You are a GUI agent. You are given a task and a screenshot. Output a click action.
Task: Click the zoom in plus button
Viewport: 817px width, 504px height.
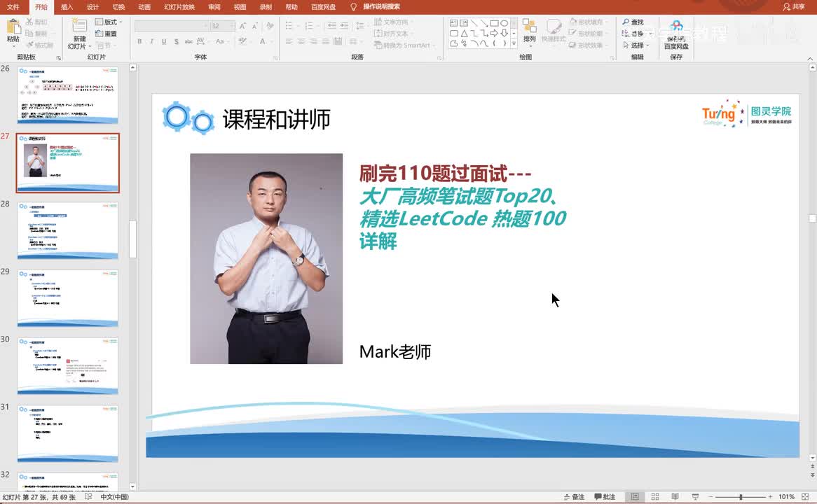770,497
